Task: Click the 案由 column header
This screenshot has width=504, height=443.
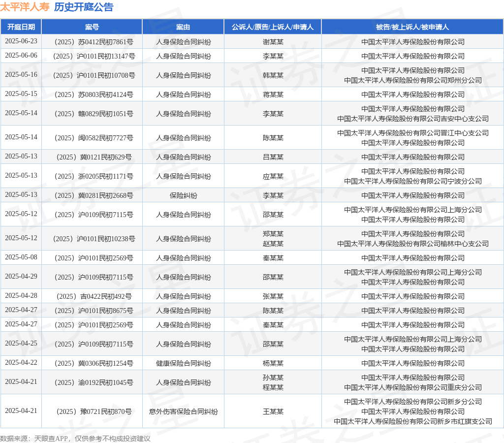Action: click(x=183, y=27)
